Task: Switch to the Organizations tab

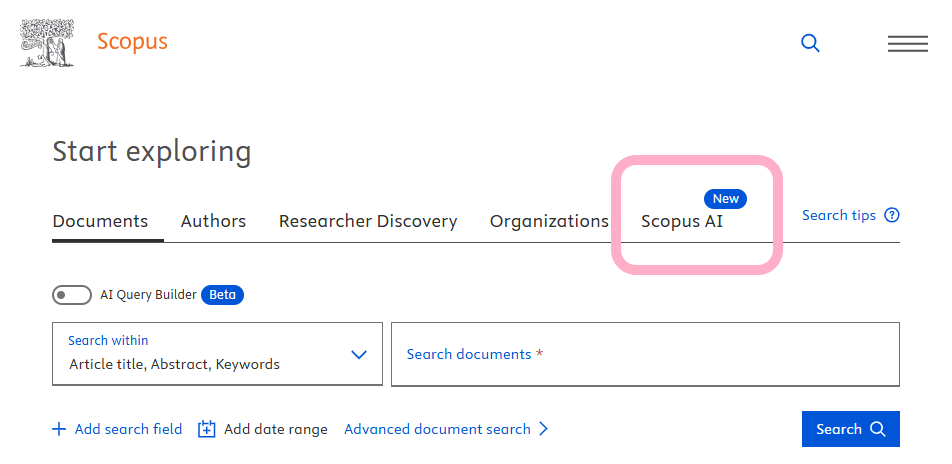Action: pyautogui.click(x=549, y=221)
